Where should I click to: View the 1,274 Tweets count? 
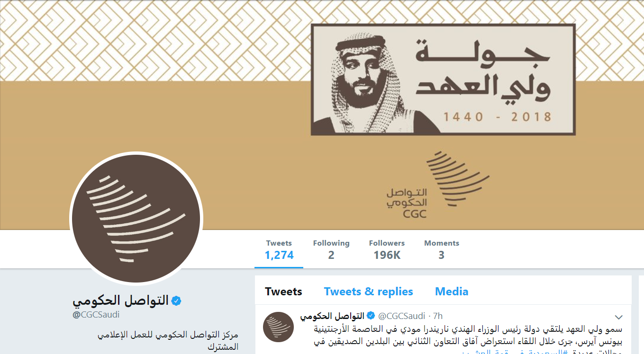(279, 249)
